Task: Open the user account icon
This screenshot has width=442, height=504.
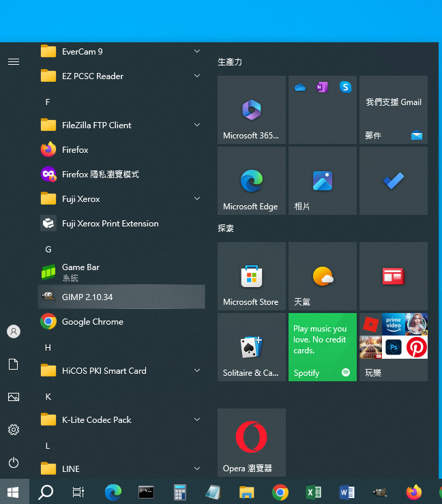Action: coord(14,331)
